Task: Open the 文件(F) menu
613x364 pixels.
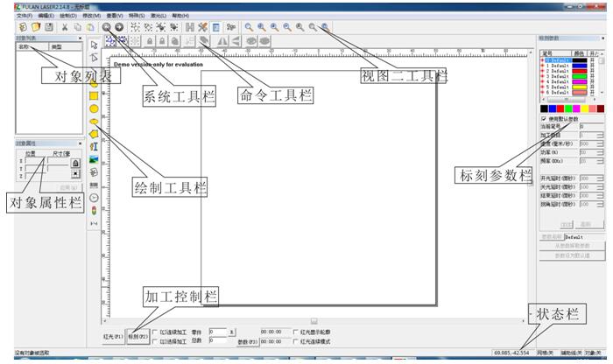Action: tap(24, 16)
